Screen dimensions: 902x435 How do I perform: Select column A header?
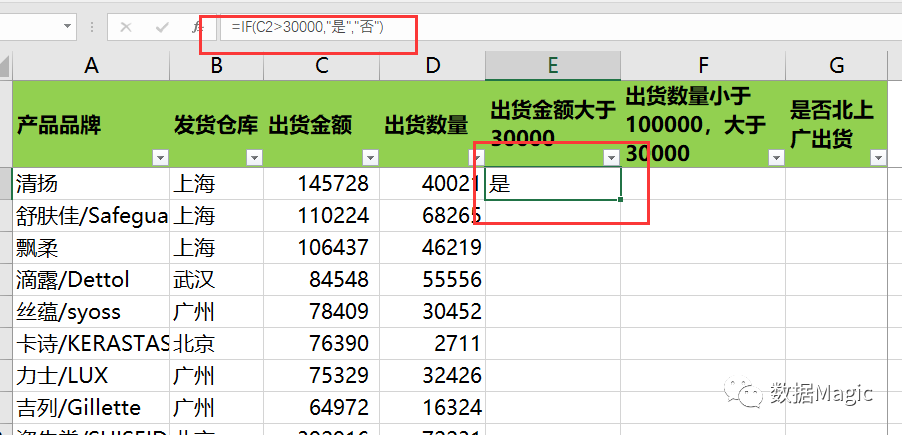[91, 66]
